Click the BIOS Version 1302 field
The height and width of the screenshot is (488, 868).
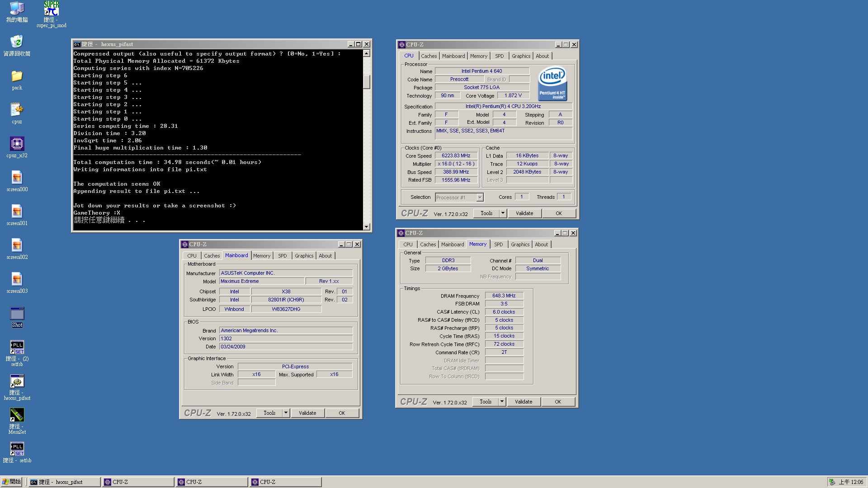pos(286,338)
